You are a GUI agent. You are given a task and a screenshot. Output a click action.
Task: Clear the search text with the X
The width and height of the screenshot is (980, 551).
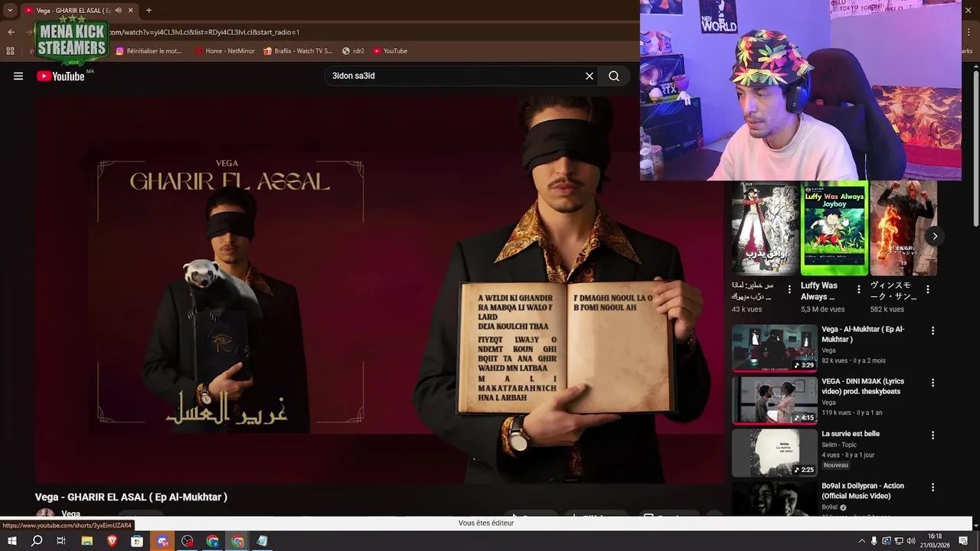pos(590,76)
